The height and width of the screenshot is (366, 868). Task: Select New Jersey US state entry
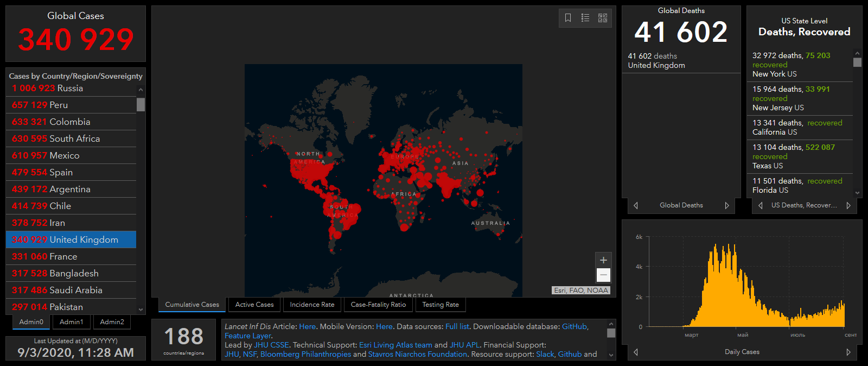coord(800,98)
